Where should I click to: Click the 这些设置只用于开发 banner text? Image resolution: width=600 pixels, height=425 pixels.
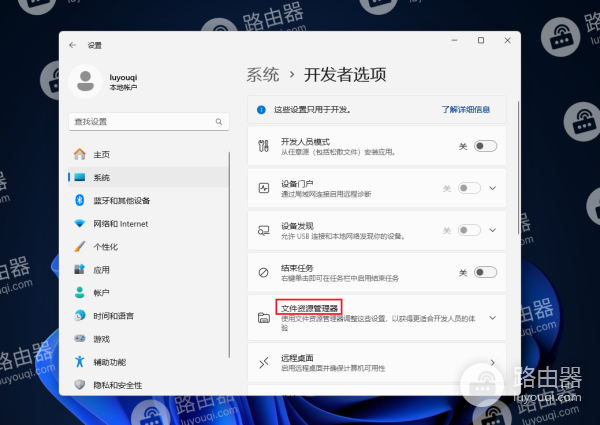click(312, 110)
